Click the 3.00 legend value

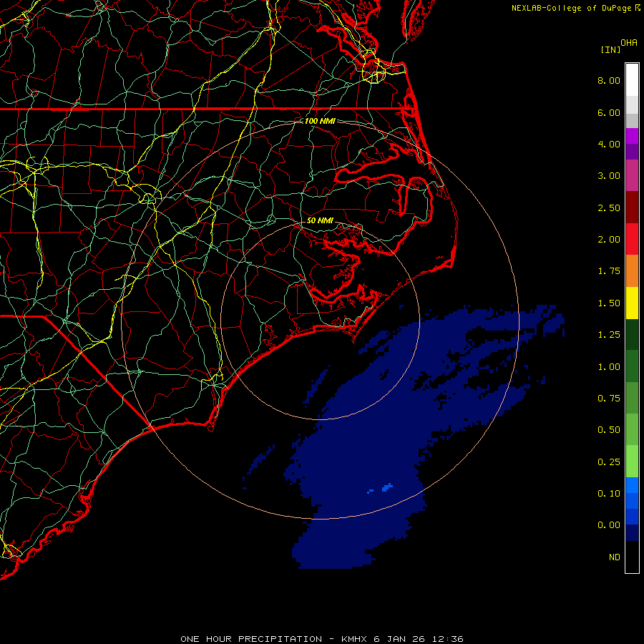click(609, 176)
